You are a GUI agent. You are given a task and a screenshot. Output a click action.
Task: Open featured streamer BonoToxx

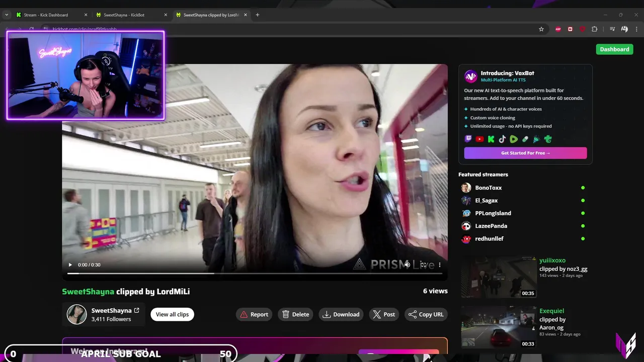(488, 188)
